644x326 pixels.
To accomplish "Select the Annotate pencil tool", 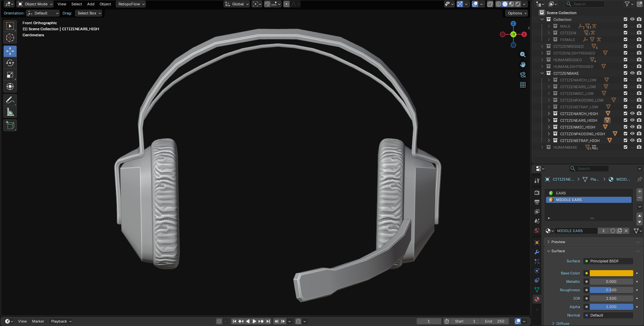I will click(10, 100).
